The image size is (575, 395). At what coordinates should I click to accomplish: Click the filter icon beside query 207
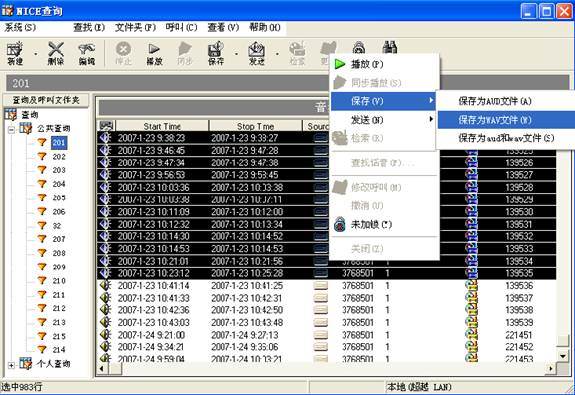[x=42, y=239]
